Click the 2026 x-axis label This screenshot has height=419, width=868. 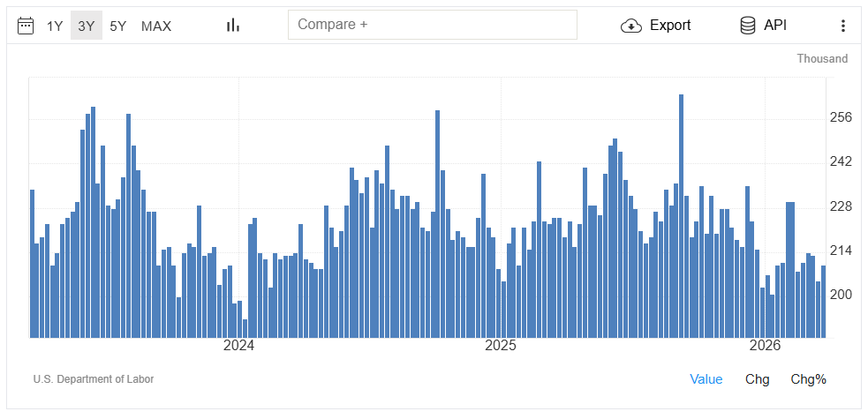(764, 346)
